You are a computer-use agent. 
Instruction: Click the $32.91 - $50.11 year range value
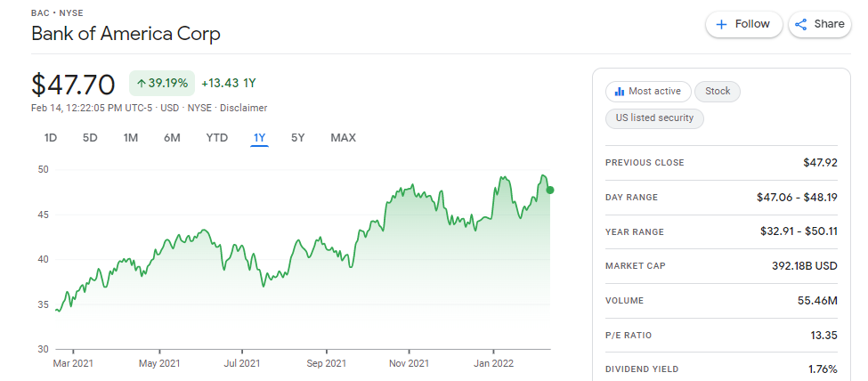(799, 231)
